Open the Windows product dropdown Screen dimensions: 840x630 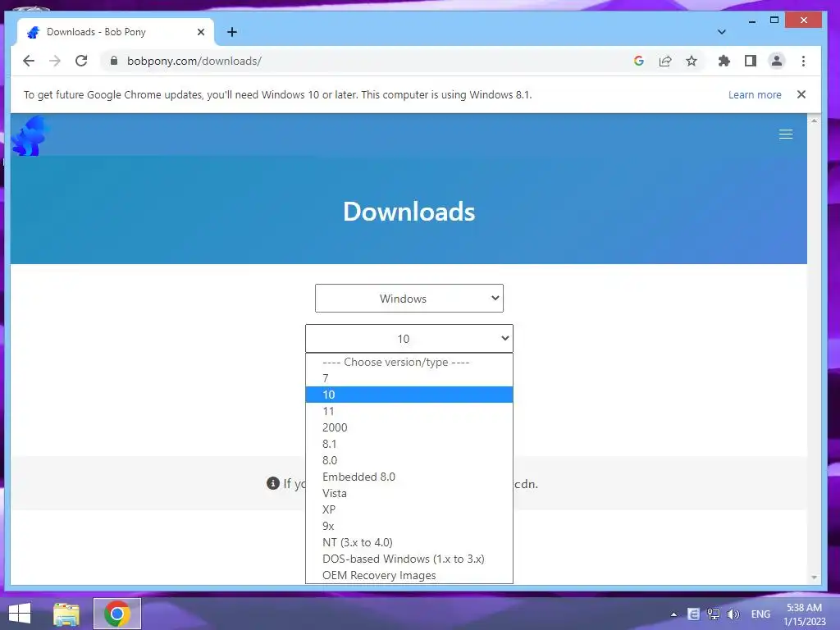[409, 299]
